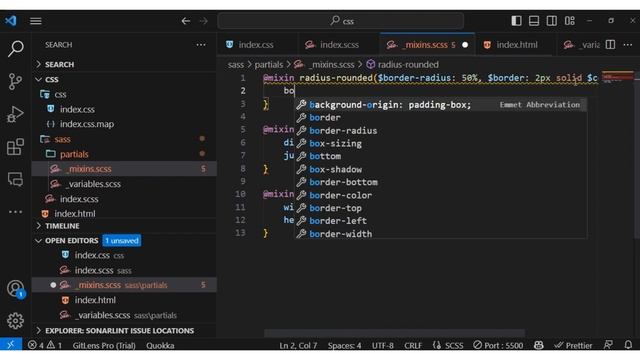640x360 pixels.
Task: Click the unsaved dot on _mixins.scss tab
Action: coord(465,44)
